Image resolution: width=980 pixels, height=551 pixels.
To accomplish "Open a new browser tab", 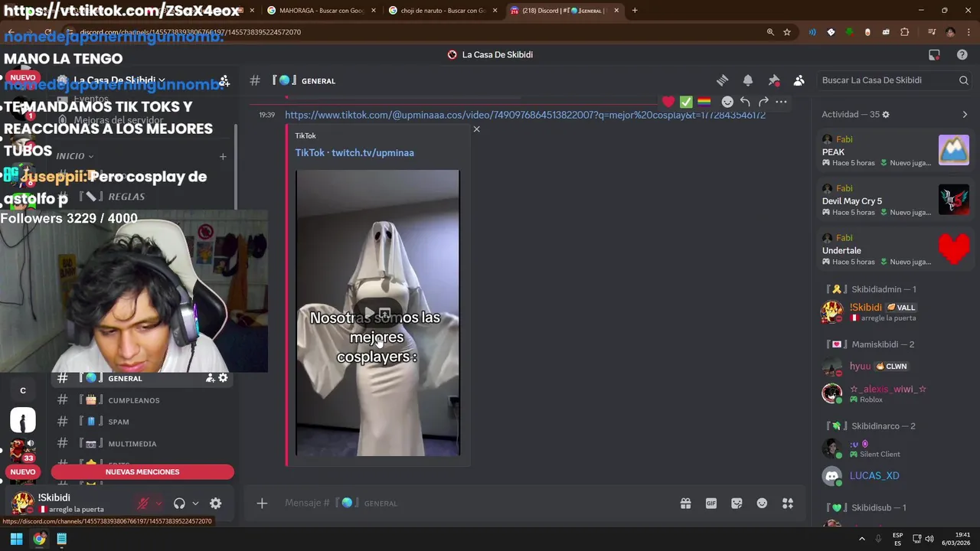I will coord(634,11).
